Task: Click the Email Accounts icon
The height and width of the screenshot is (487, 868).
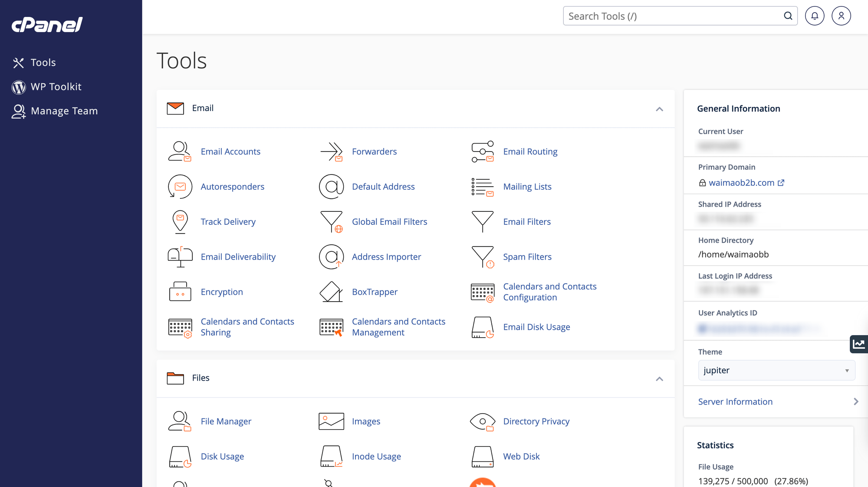Action: click(x=180, y=151)
